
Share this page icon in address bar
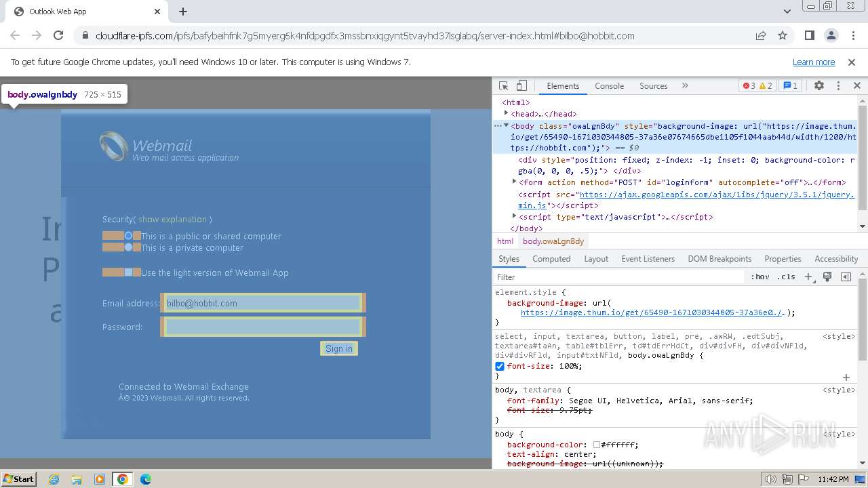pyautogui.click(x=761, y=35)
